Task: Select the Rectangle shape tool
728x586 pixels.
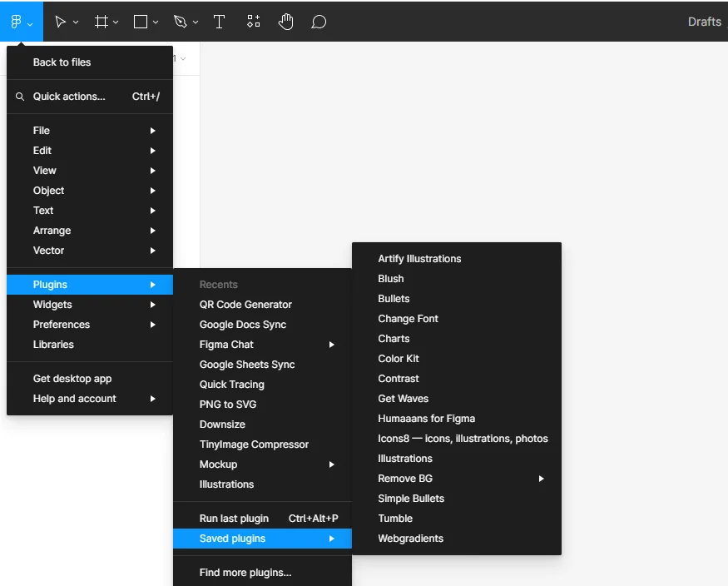Action: tap(141, 22)
